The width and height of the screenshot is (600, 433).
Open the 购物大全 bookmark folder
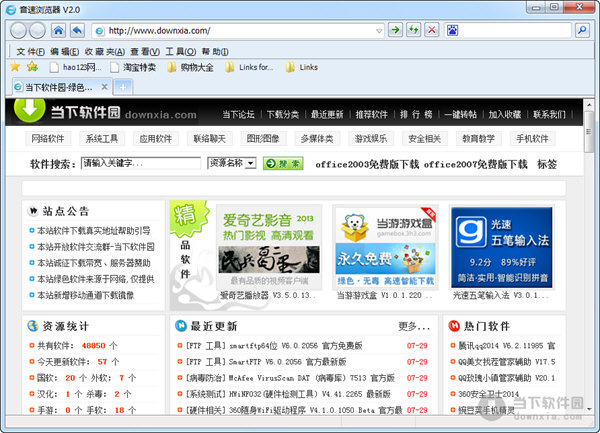coord(191,67)
